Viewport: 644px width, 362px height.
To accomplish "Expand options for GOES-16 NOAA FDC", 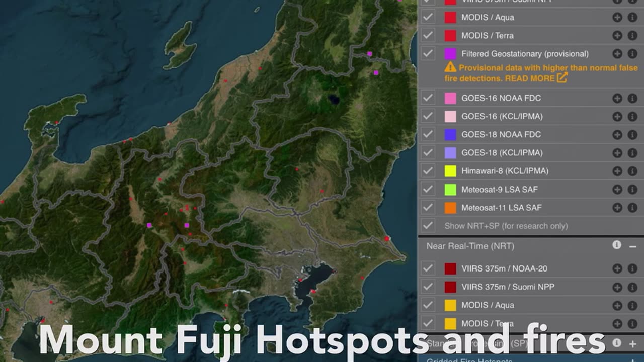I will [x=617, y=98].
